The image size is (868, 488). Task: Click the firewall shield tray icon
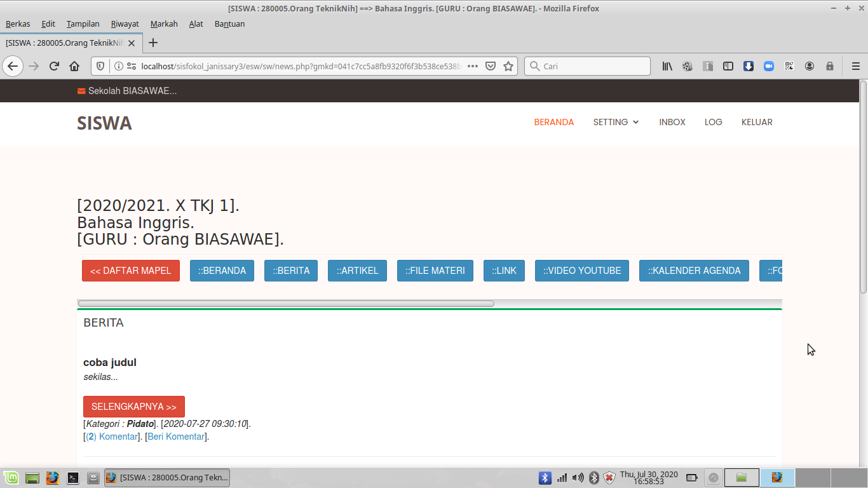point(609,478)
